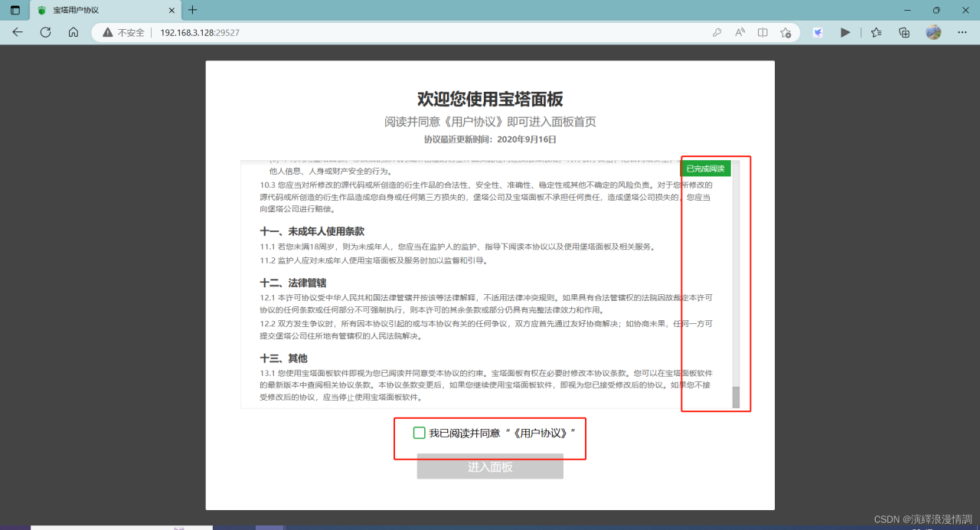Screen dimensions: 980x530
Task: Open the password key icon in address bar
Action: click(x=717, y=32)
